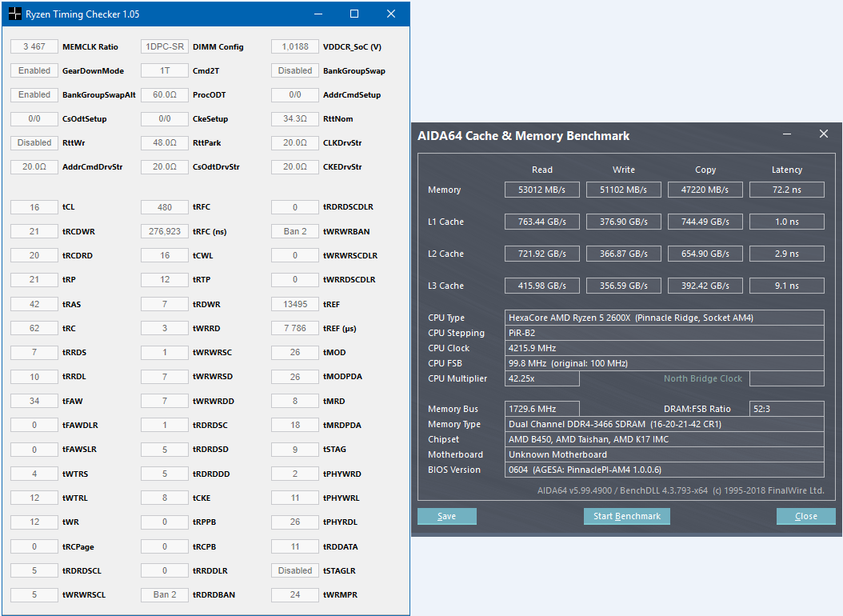This screenshot has width=843, height=616.
Task: Click the BankGroupSwapAlt Enabled field
Action: [34, 94]
